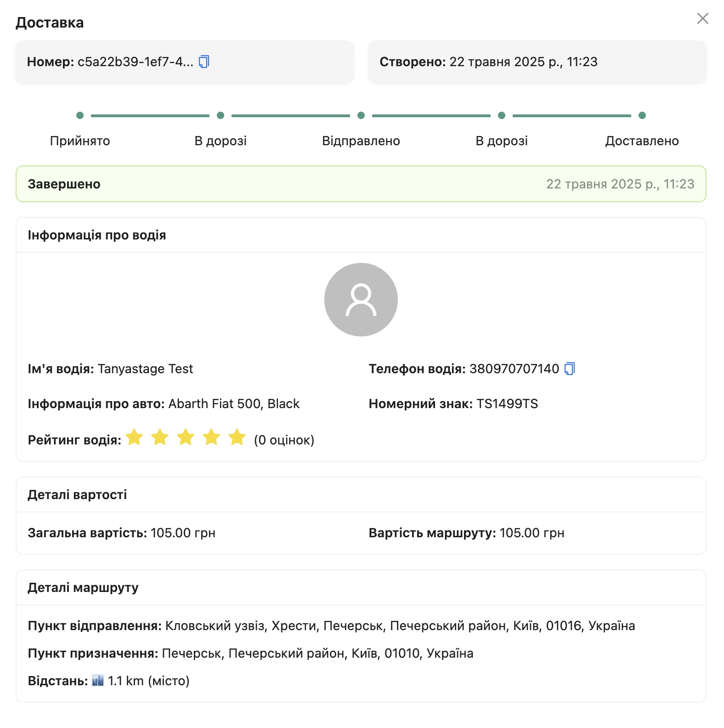
Task: Click the Прийнято step label
Action: (80, 141)
